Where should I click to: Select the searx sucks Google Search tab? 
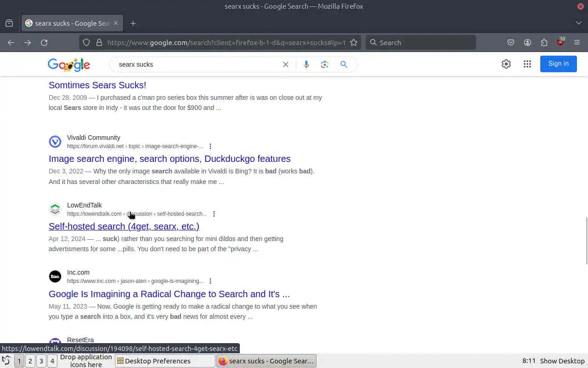pyautogui.click(x=72, y=23)
